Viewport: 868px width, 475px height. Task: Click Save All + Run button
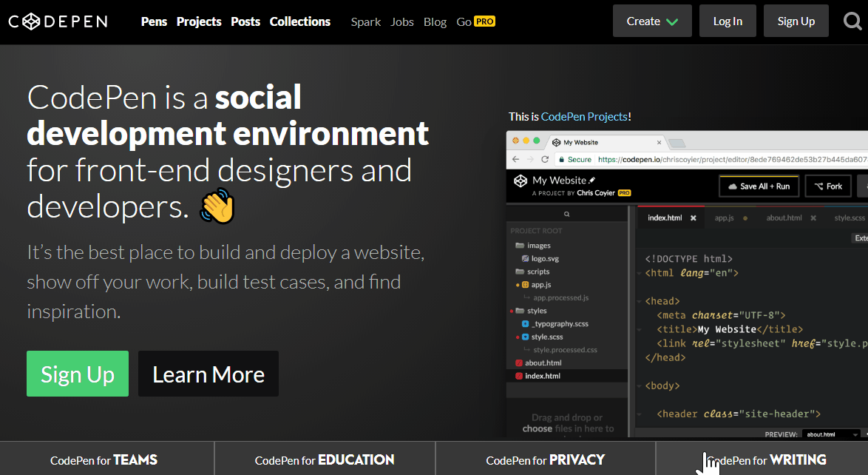(759, 186)
